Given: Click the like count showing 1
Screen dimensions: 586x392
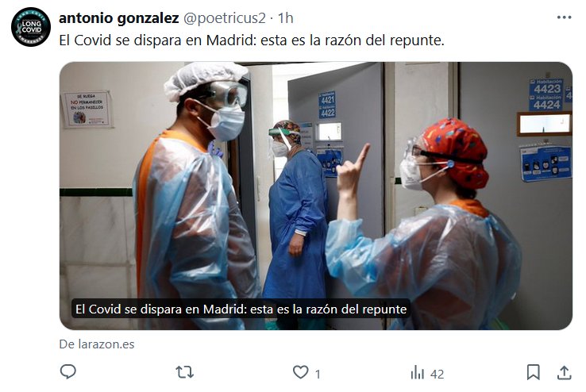Looking at the screenshot, I should click(x=318, y=374).
